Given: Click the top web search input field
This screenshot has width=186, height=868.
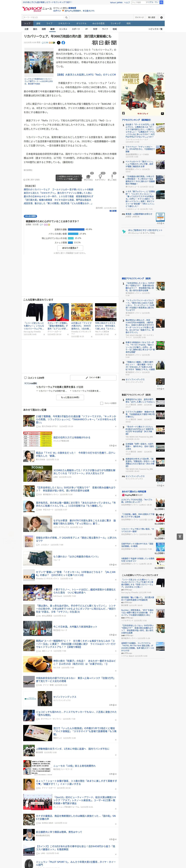Looking at the screenshot, I should [x=138, y=2].
